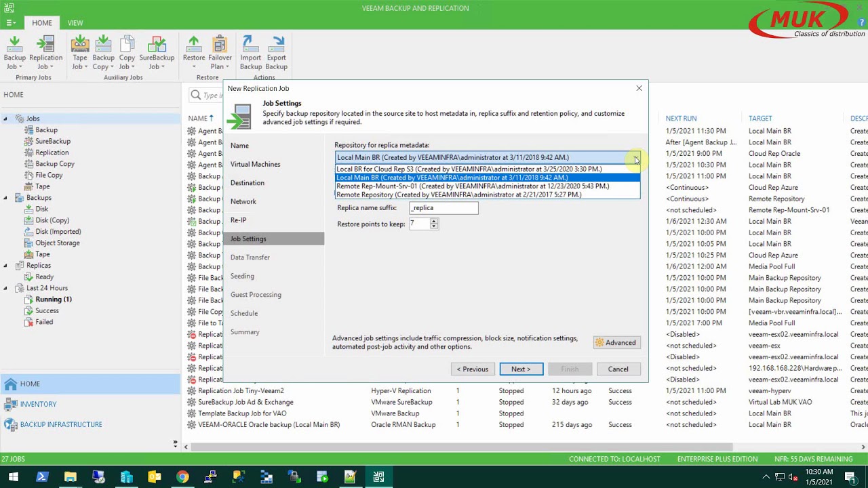The image size is (868, 488).
Task: Go to the Virtual Machines wizard step
Action: [x=255, y=164]
